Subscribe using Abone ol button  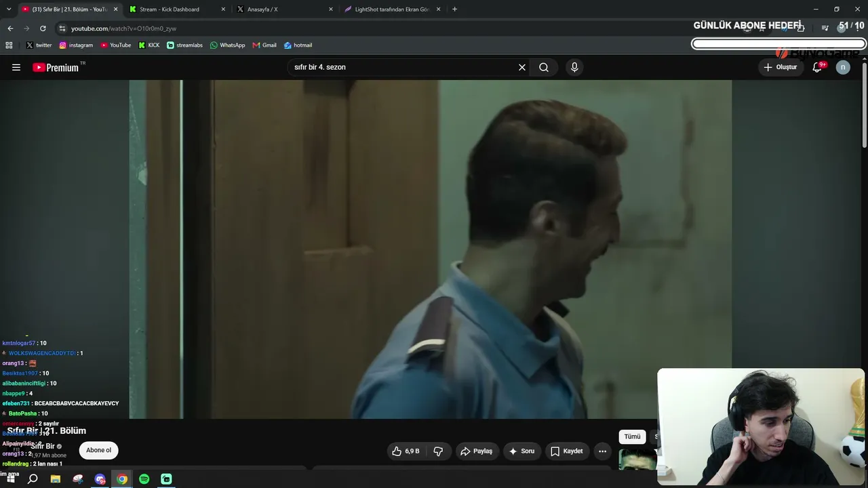[98, 450]
